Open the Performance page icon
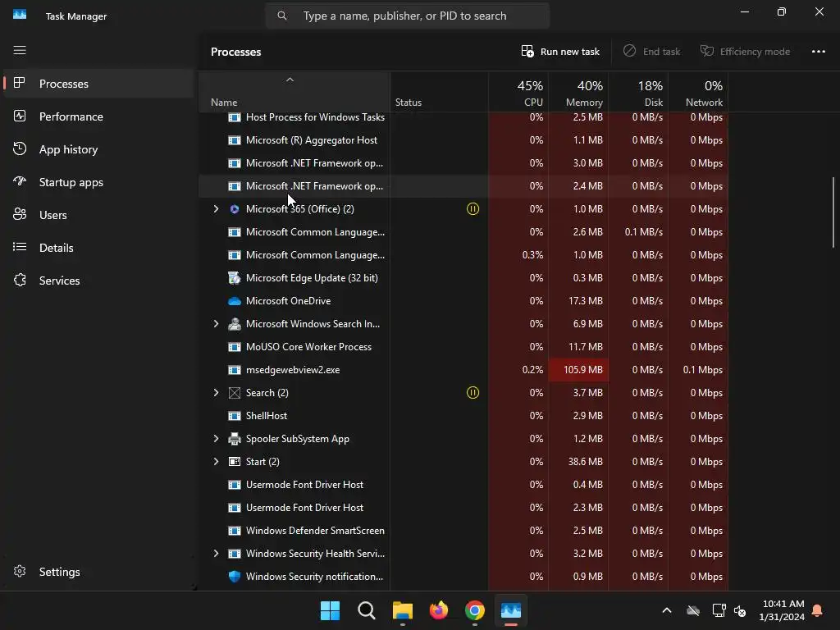 click(x=20, y=116)
